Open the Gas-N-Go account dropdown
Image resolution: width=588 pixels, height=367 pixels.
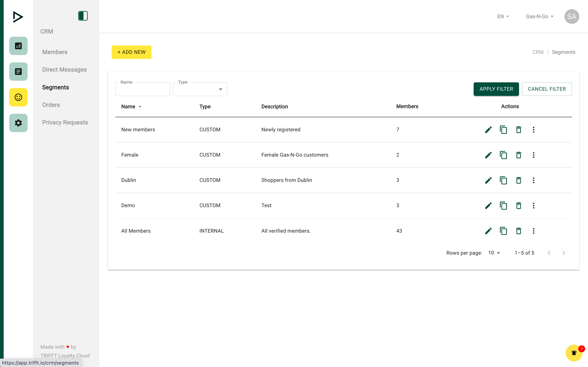539,17
